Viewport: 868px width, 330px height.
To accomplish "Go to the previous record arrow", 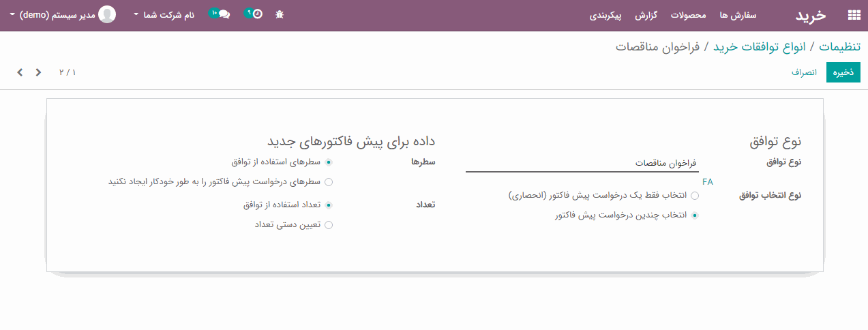I will [38, 72].
